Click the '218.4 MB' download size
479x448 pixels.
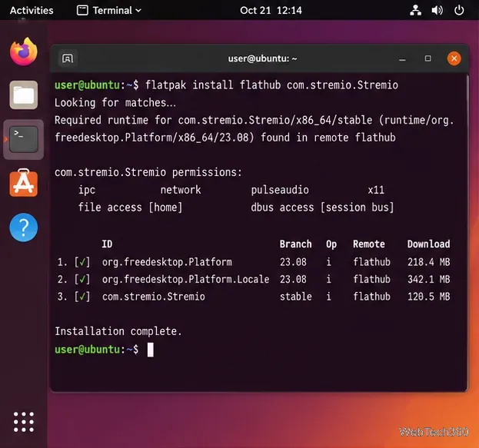coord(428,262)
